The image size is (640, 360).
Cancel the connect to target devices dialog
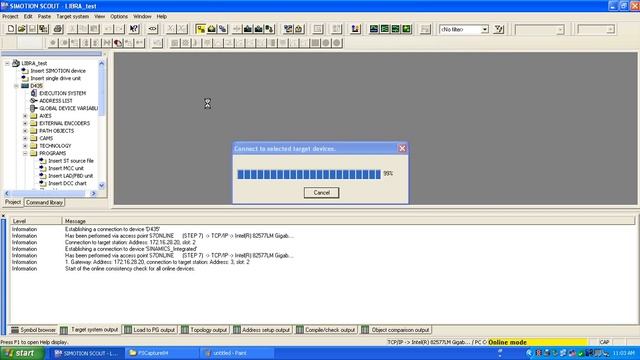(x=321, y=193)
